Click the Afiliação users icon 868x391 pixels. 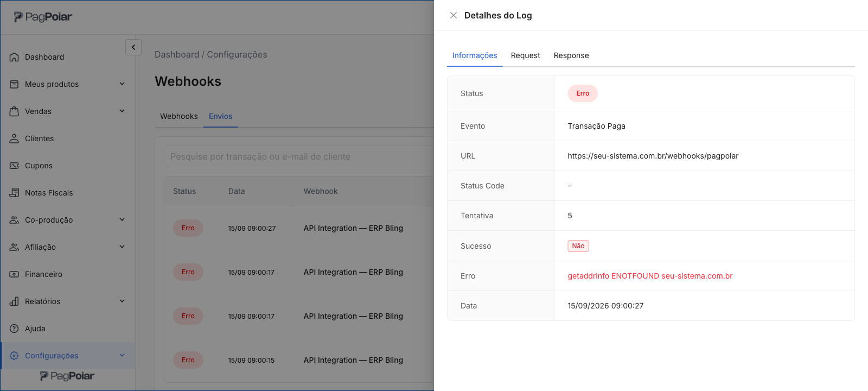(14, 247)
